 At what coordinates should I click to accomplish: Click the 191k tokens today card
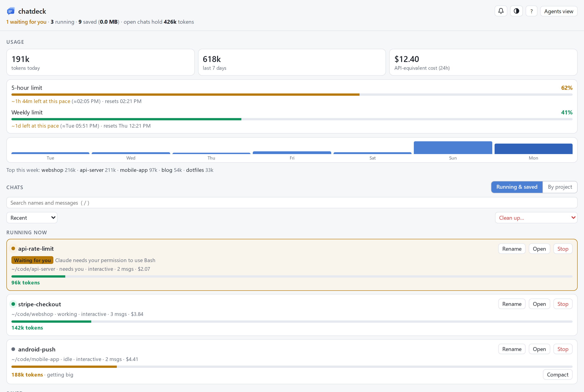pos(100,62)
